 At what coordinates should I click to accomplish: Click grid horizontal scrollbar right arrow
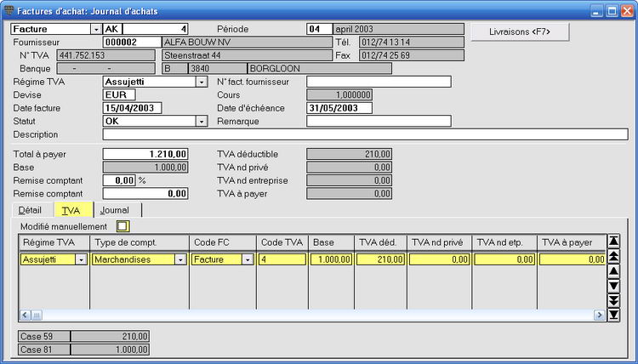tap(600, 315)
